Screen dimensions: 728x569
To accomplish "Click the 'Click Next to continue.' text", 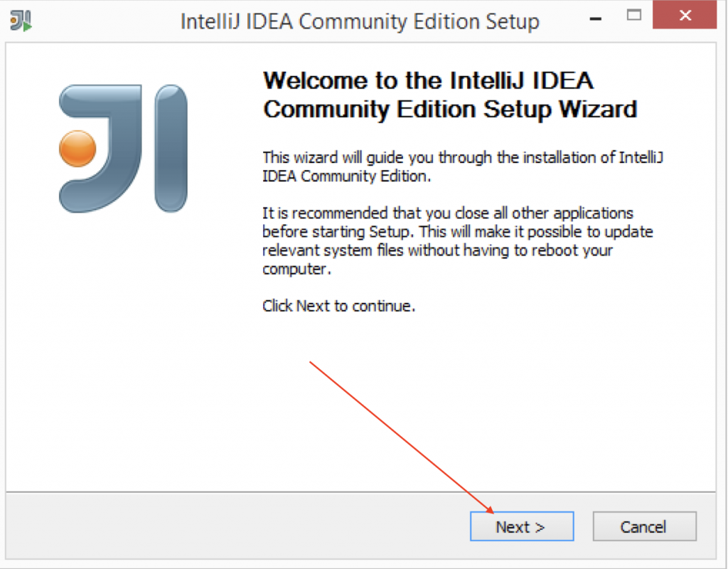I will [339, 306].
